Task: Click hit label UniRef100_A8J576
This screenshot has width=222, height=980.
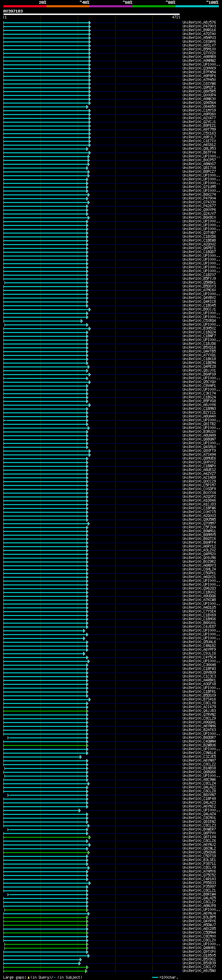Action: [199, 23]
